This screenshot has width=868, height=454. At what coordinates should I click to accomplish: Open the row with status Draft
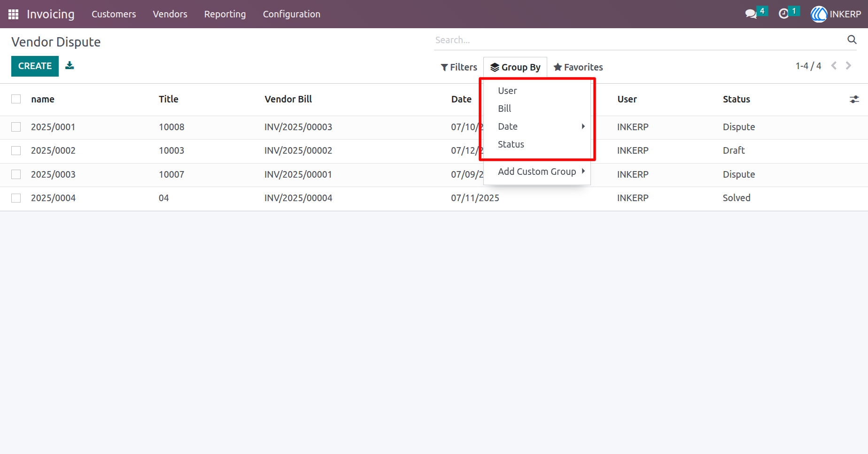pos(434,151)
